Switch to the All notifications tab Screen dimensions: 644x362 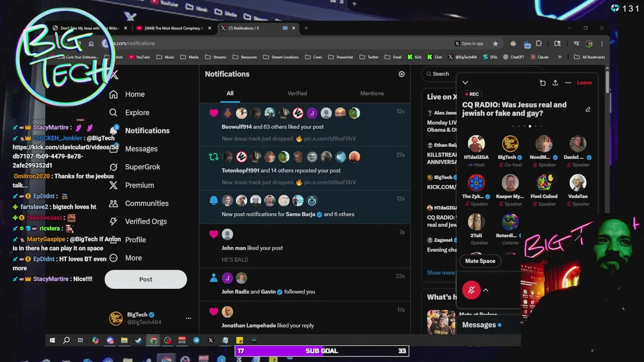click(230, 94)
